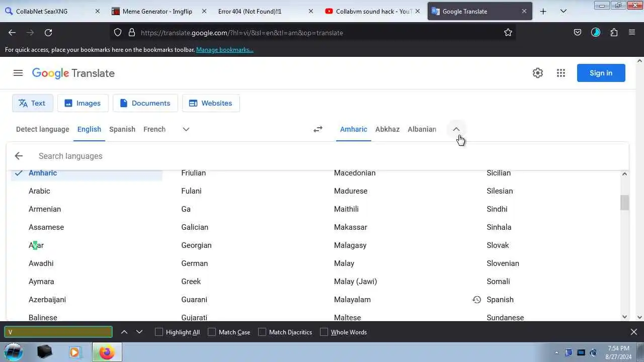
Task: Switch to the Error 404 tab
Action: pyautogui.click(x=267, y=11)
